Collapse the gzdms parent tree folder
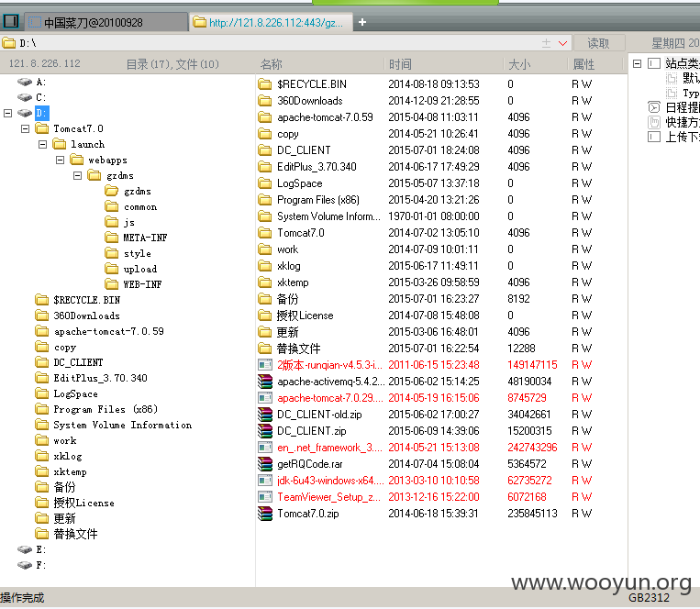The height and width of the screenshot is (609, 700). (78, 175)
